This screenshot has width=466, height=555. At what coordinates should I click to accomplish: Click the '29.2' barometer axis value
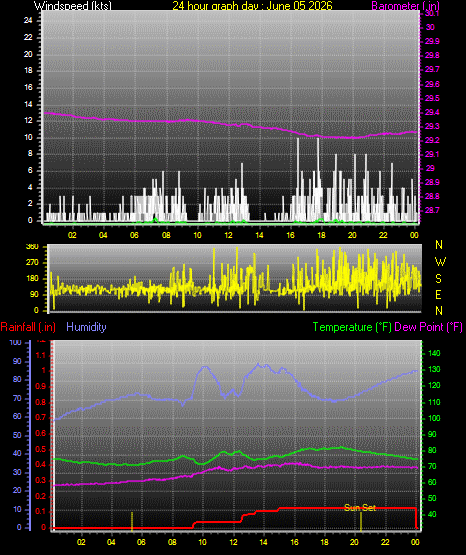432,140
